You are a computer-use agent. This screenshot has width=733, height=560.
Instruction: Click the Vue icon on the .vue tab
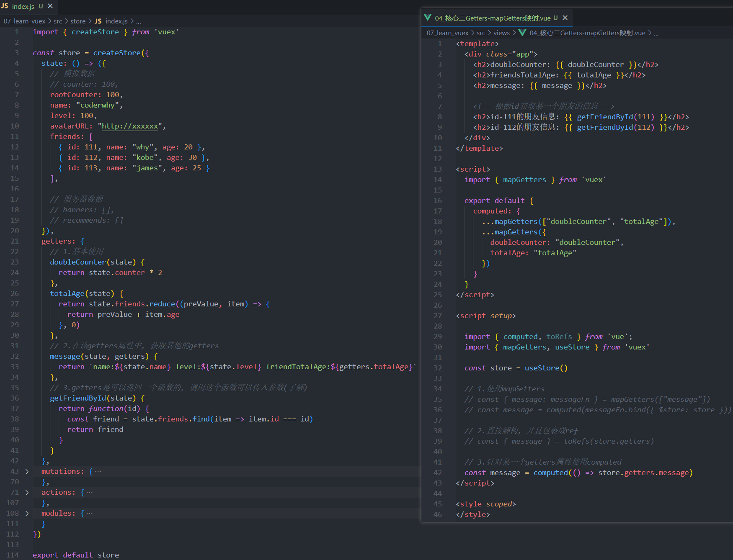click(428, 18)
